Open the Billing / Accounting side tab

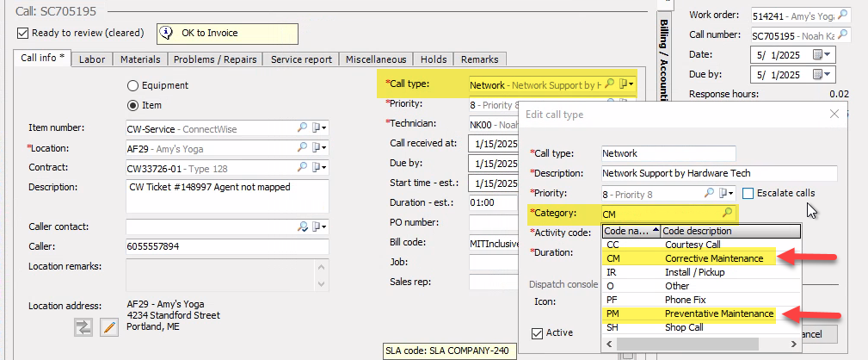tap(663, 59)
